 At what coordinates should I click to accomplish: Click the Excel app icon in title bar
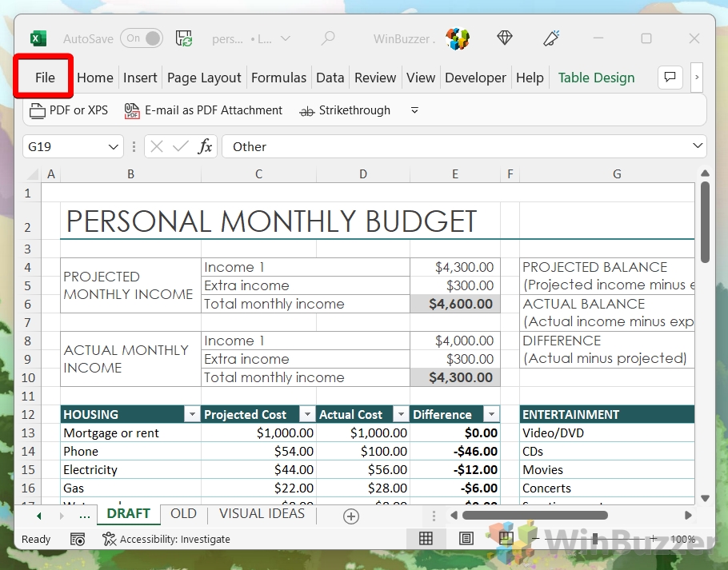tap(38, 38)
